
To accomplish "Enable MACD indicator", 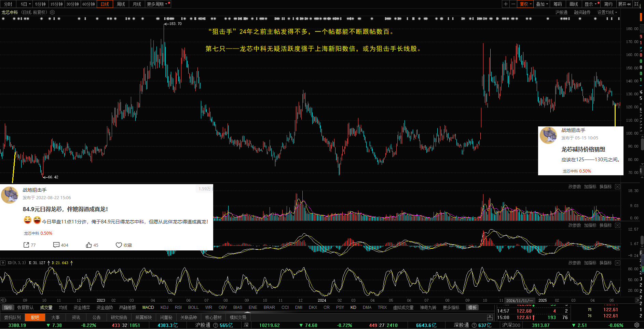I will pyautogui.click(x=148, y=307).
